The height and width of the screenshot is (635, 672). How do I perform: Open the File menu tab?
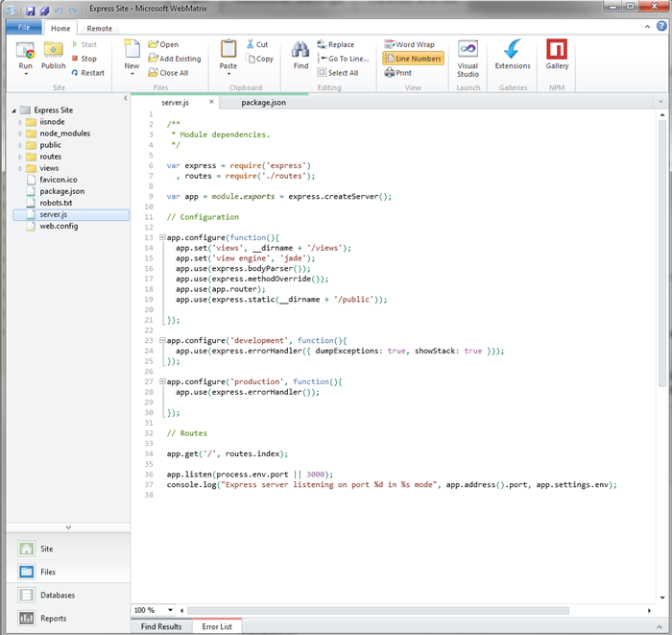coord(24,27)
